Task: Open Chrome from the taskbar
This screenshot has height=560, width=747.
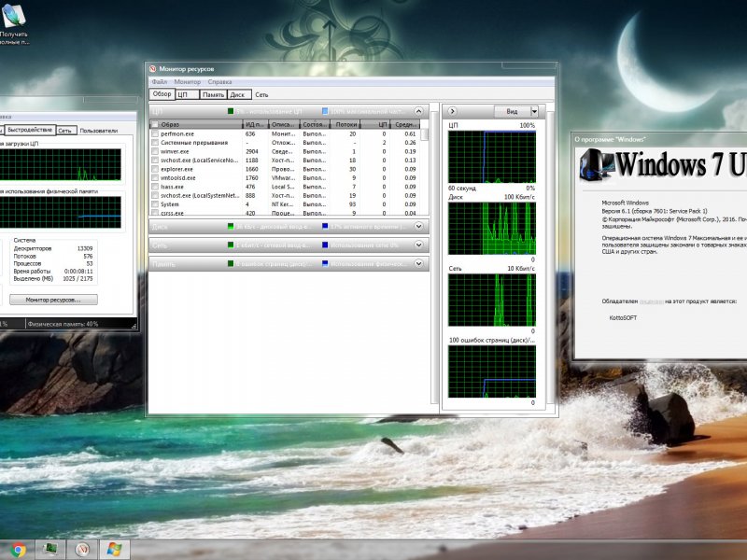Action: click(x=18, y=550)
